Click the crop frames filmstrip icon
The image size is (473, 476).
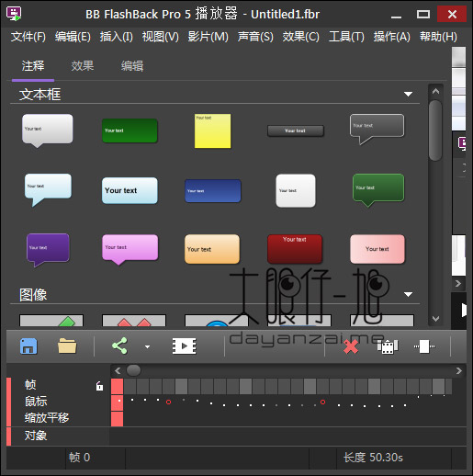tap(388, 346)
